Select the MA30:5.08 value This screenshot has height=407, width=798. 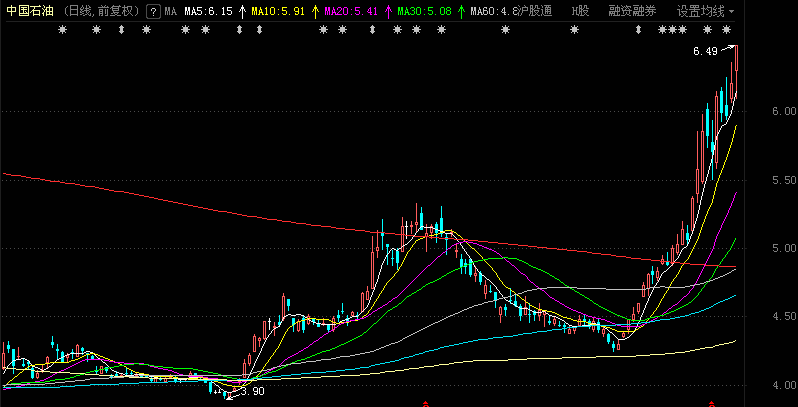coord(424,11)
